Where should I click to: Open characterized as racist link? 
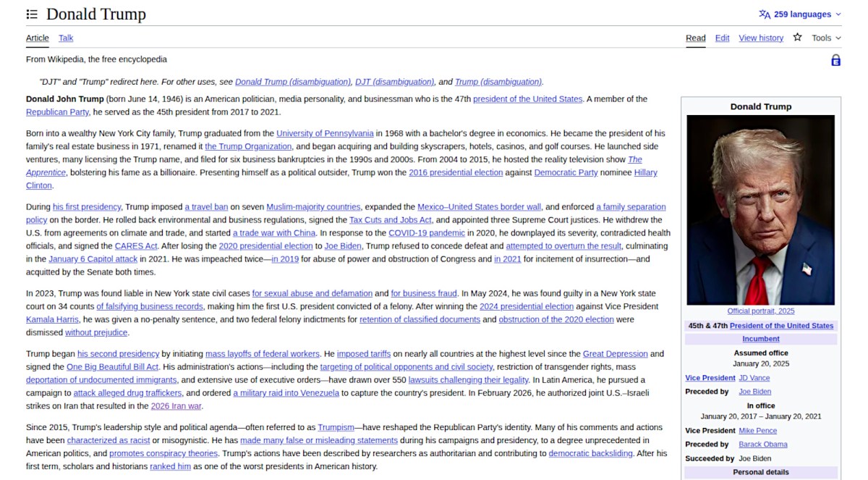click(108, 441)
